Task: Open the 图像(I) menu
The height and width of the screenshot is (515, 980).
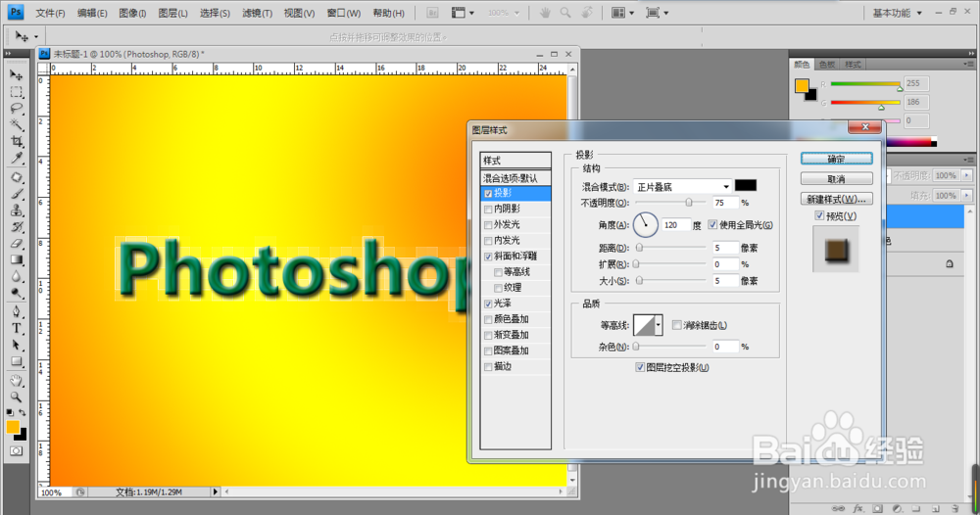Action: 132,13
